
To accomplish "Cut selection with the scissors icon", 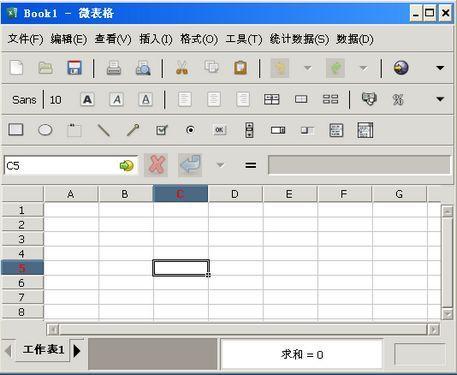I will tap(182, 68).
